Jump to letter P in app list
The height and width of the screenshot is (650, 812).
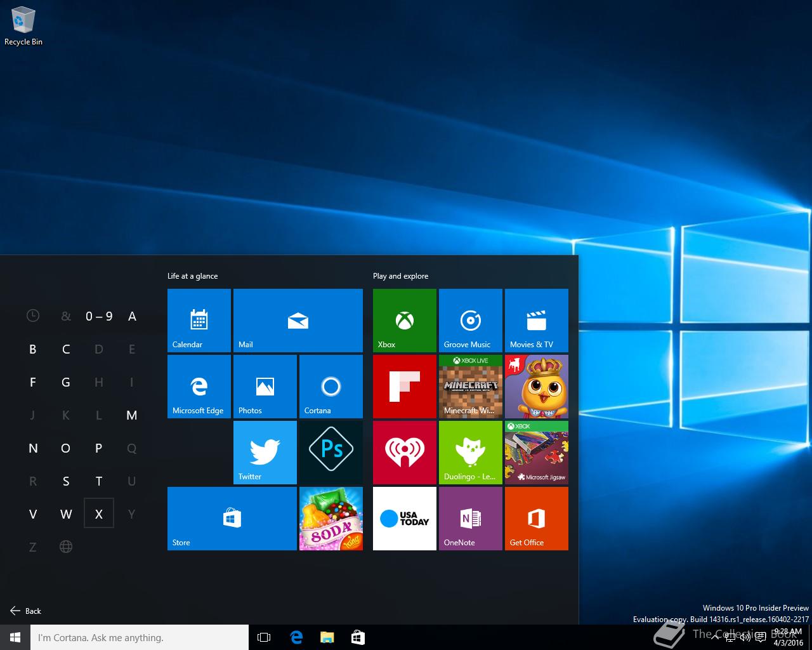coord(99,448)
